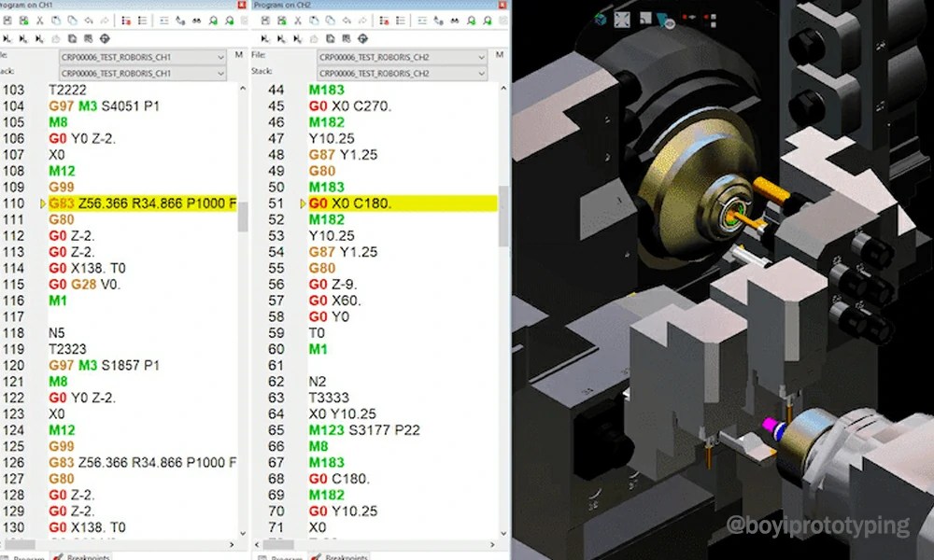Click CH1 horizontal scrollbar right arrow

232,544
